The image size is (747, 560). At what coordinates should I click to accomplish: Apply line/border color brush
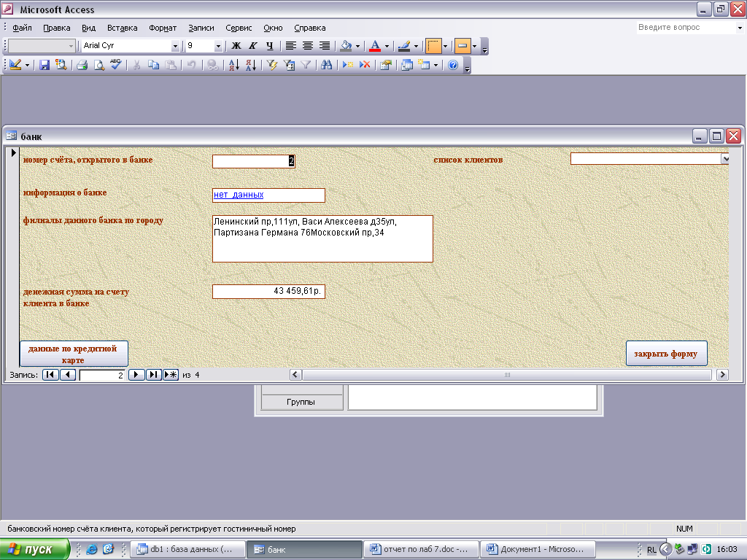pos(404,46)
